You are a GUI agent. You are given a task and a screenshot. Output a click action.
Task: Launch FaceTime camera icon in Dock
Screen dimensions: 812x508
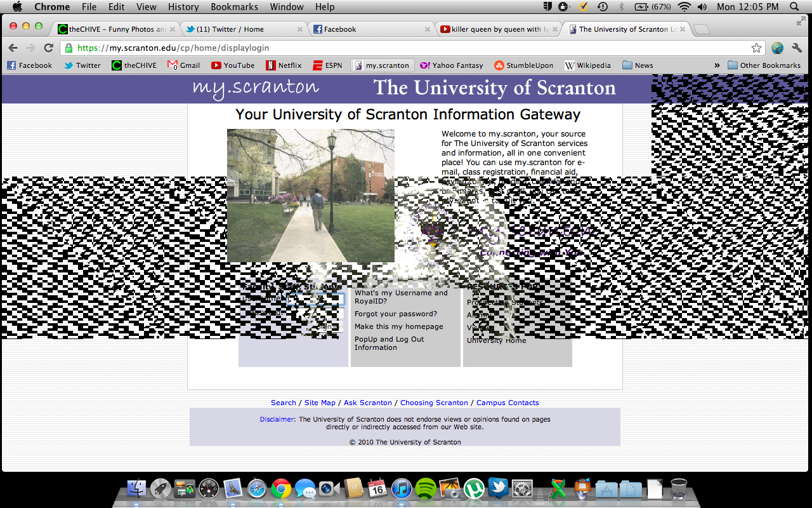point(329,488)
